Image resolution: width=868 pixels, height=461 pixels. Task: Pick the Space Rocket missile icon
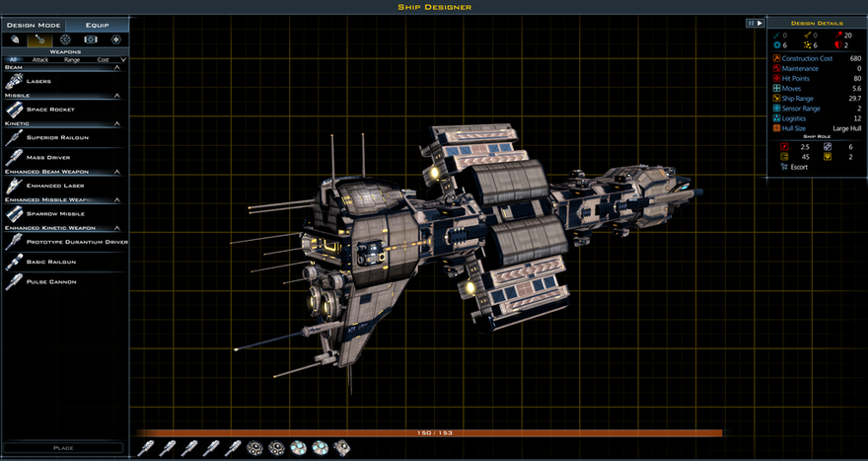pyautogui.click(x=14, y=110)
